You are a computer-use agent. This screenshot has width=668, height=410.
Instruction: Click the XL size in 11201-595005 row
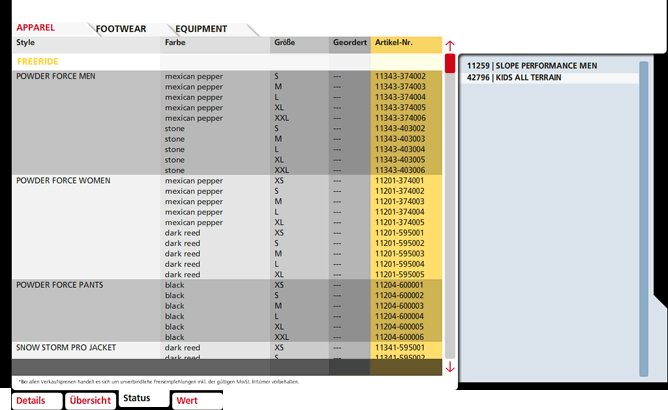pos(279,274)
